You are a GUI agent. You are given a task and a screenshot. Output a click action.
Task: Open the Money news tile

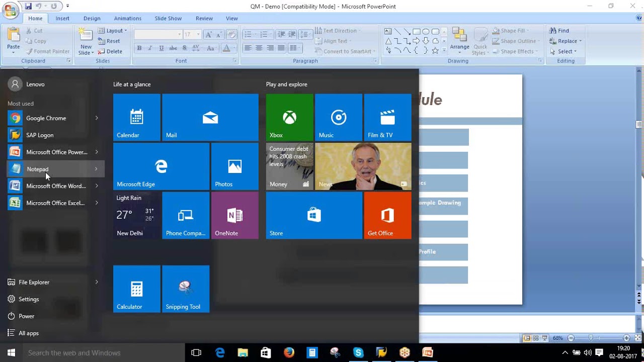tap(290, 166)
